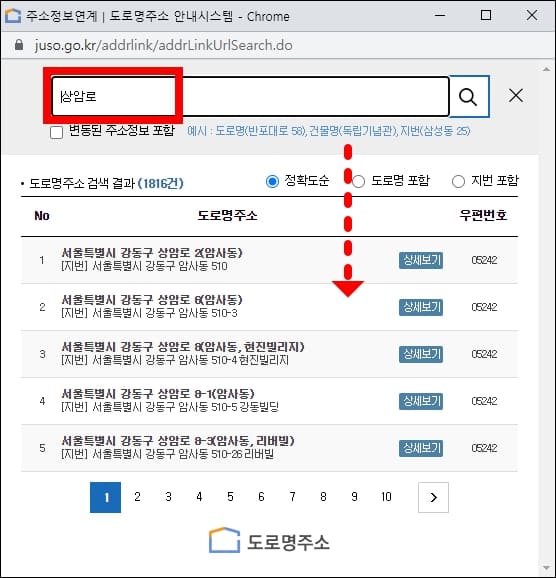This screenshot has height=578, width=556.
Task: Go to results page 6
Action: [261, 497]
